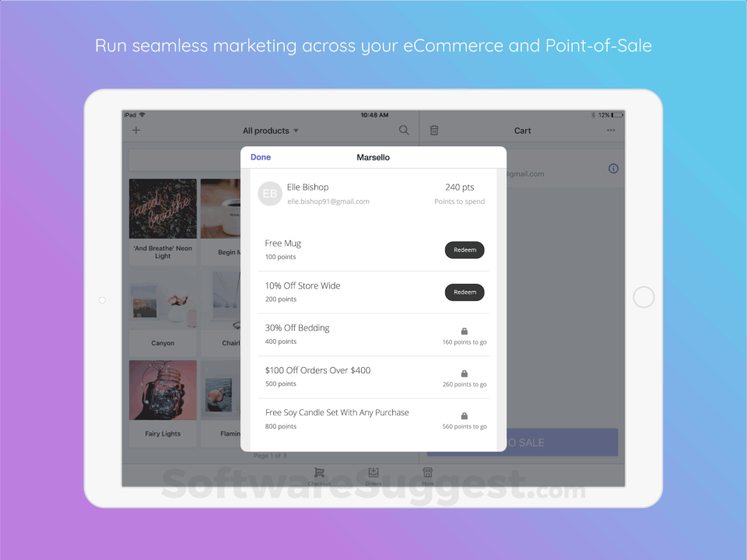
Task: Redeem the Free Mug reward
Action: pyautogui.click(x=465, y=250)
